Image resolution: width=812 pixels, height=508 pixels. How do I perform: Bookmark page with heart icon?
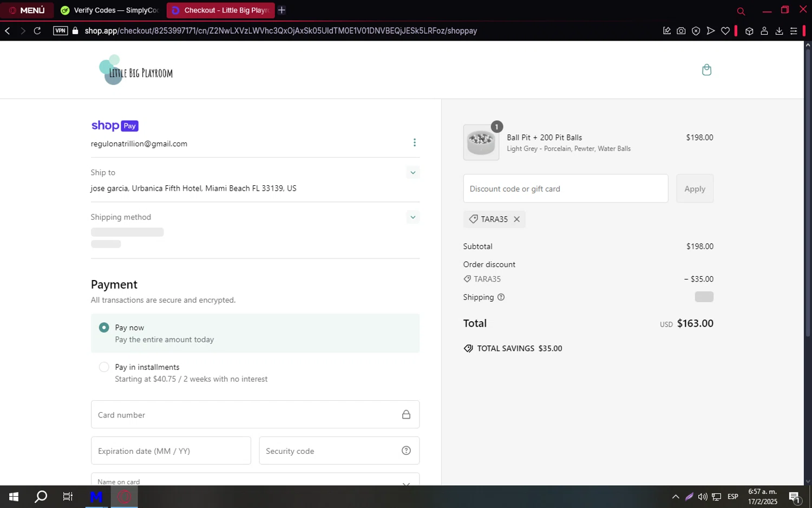(x=725, y=31)
